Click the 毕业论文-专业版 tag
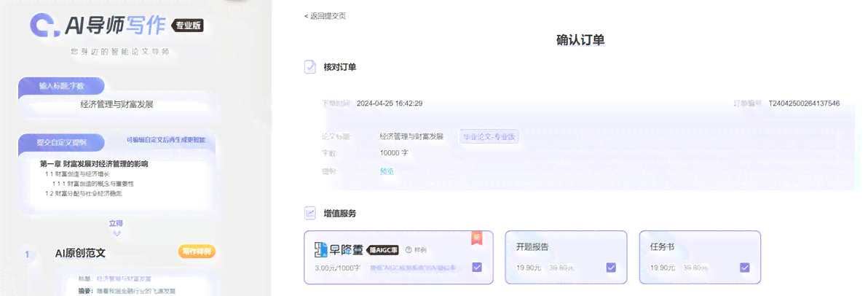The width and height of the screenshot is (868, 296). (489, 136)
